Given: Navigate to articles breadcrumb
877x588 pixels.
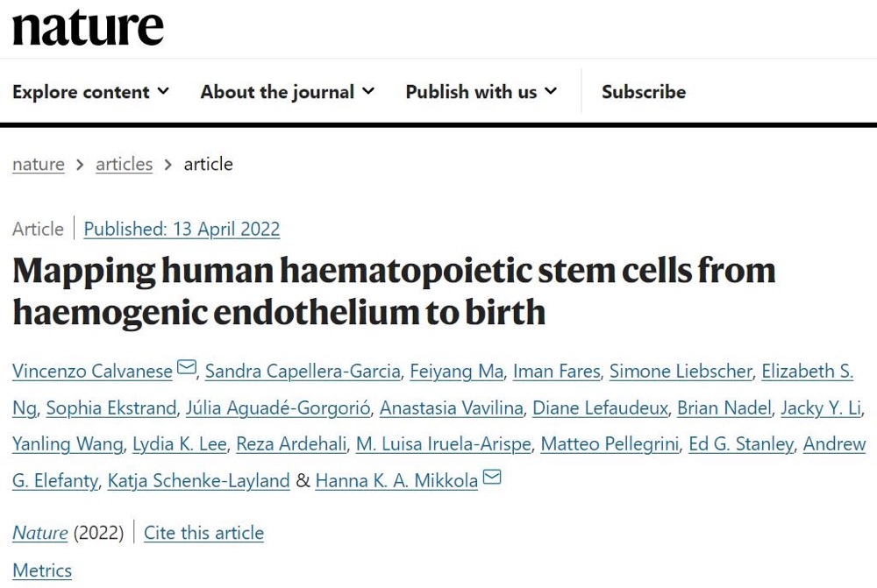Looking at the screenshot, I should pyautogui.click(x=124, y=164).
